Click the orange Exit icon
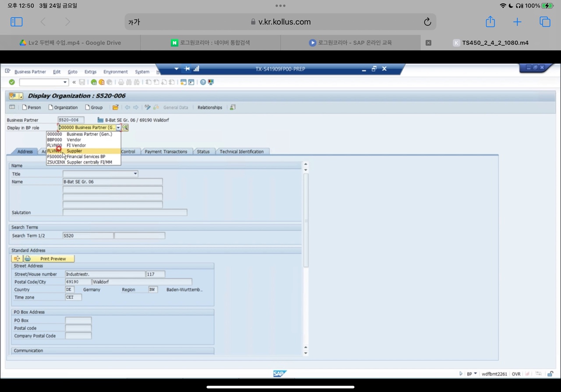561x392 pixels. (101, 82)
